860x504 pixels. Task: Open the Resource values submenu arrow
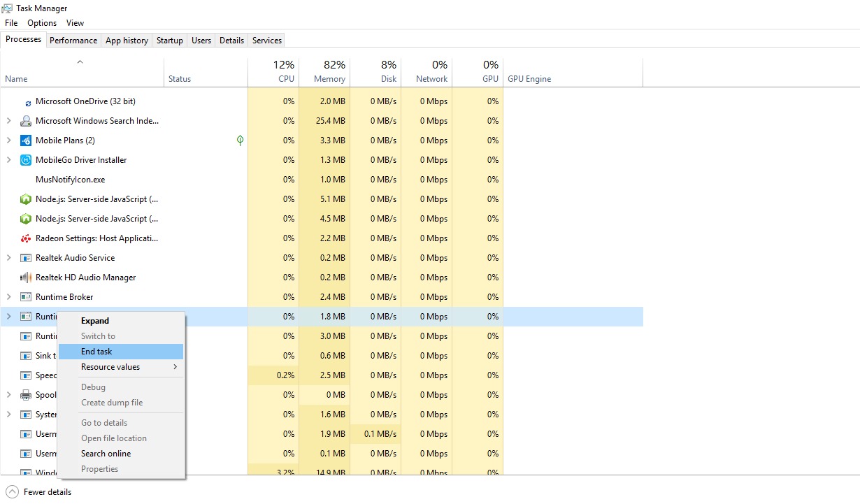[x=175, y=367]
